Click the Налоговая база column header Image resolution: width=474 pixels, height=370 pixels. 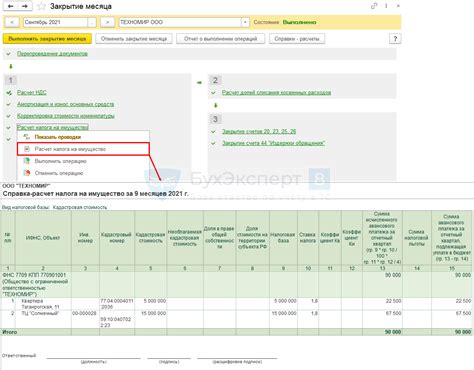tap(283, 238)
